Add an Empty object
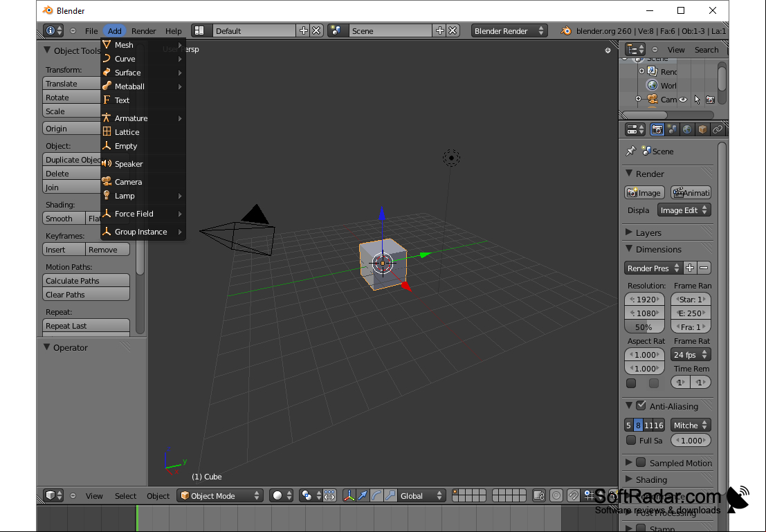766x532 pixels. tap(143, 146)
